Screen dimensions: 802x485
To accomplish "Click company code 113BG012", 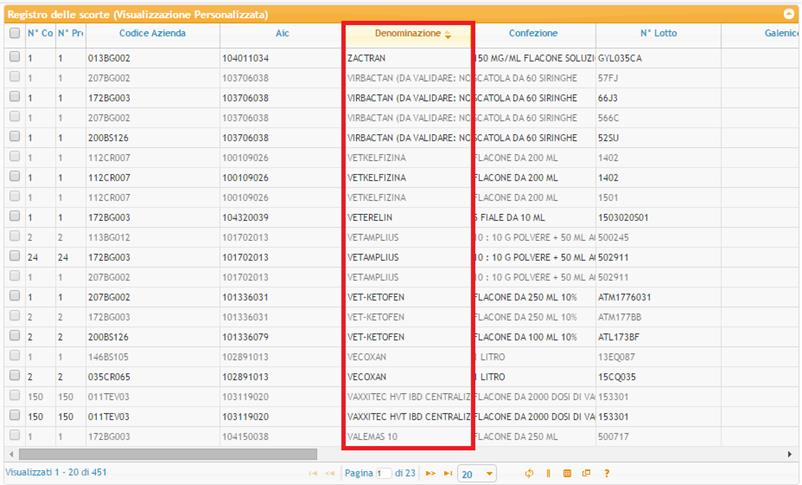I will point(109,237).
